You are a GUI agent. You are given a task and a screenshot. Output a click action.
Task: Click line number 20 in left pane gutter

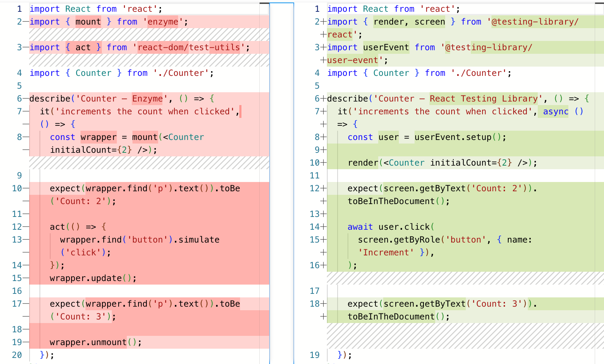point(17,355)
